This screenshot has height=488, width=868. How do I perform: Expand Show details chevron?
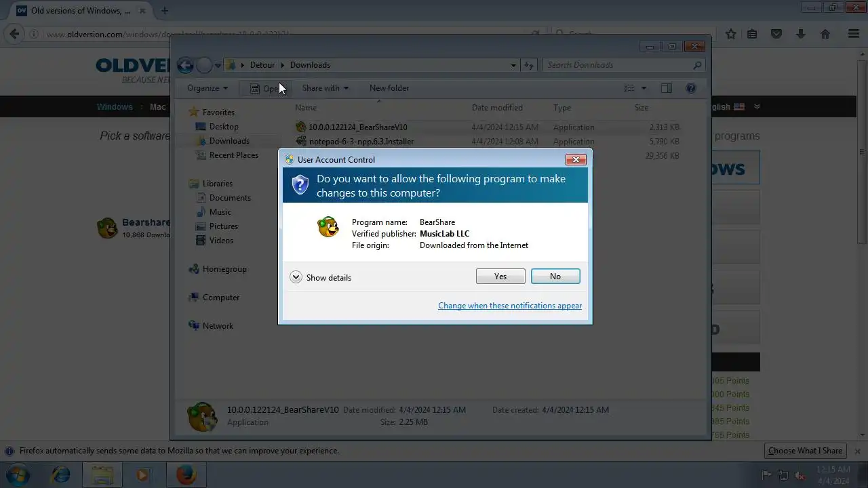[296, 277]
